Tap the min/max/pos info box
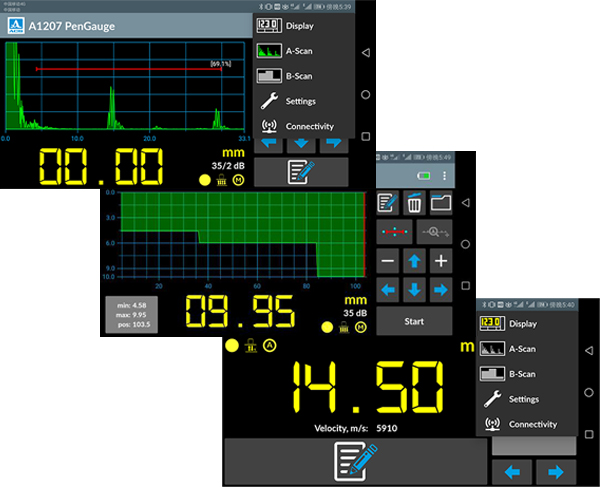The width and height of the screenshot is (600, 487). (132, 315)
